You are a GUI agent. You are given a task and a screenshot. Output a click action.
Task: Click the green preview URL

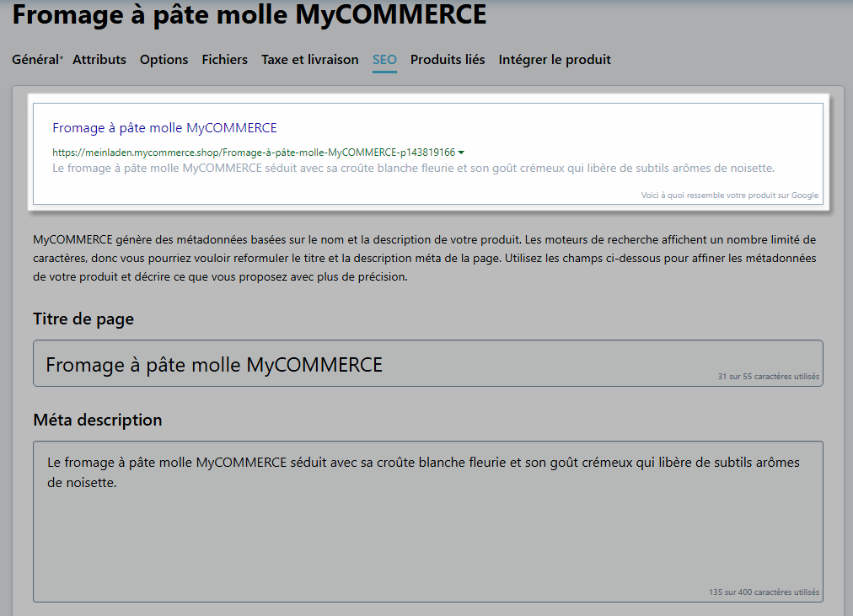click(253, 153)
